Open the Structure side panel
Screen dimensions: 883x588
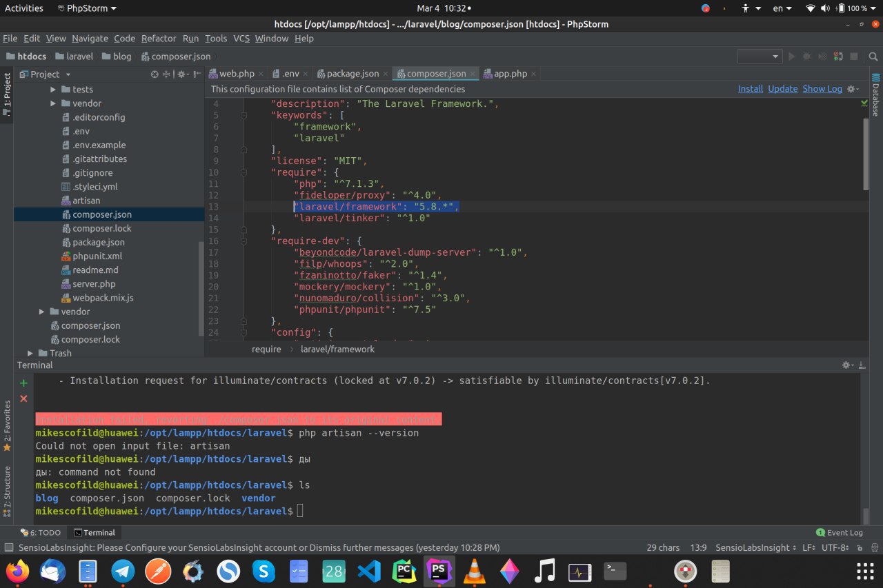point(7,491)
